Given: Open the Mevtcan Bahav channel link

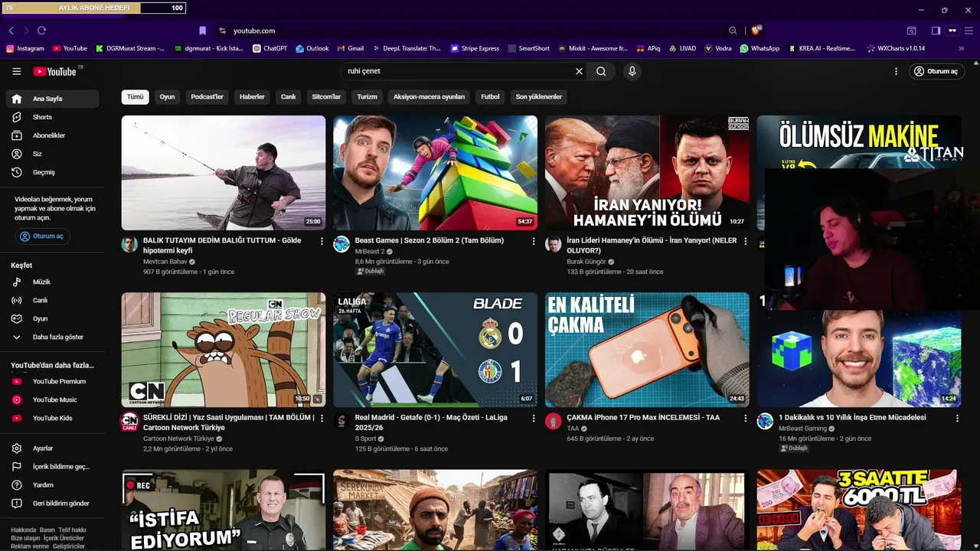Looking at the screenshot, I should point(165,262).
